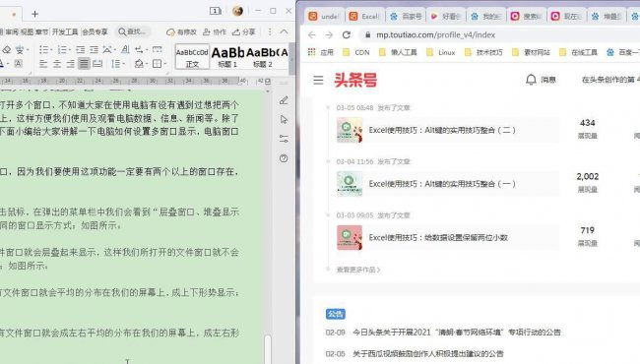Reload the toutiao page in Chrome
The width and height of the screenshot is (640, 364).
pyautogui.click(x=347, y=35)
